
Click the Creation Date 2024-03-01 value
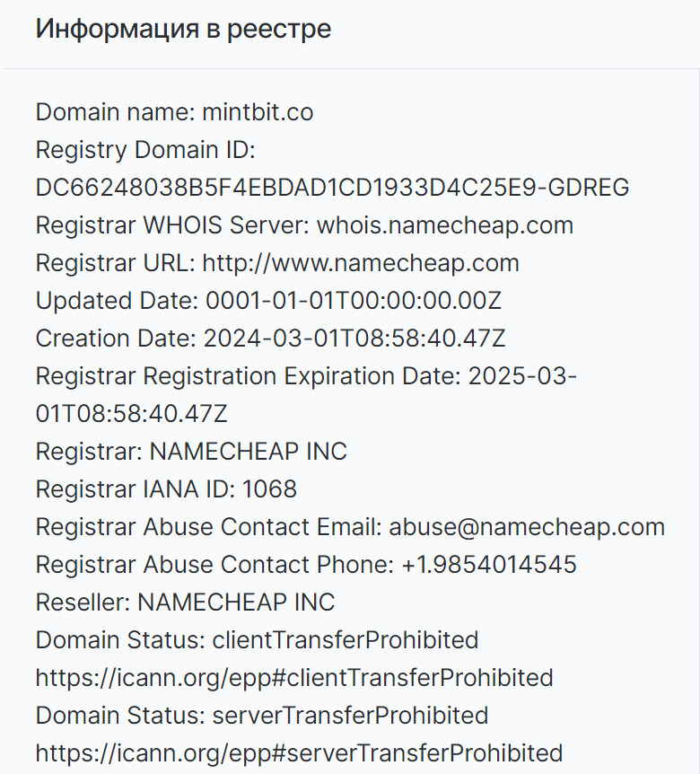click(x=354, y=339)
